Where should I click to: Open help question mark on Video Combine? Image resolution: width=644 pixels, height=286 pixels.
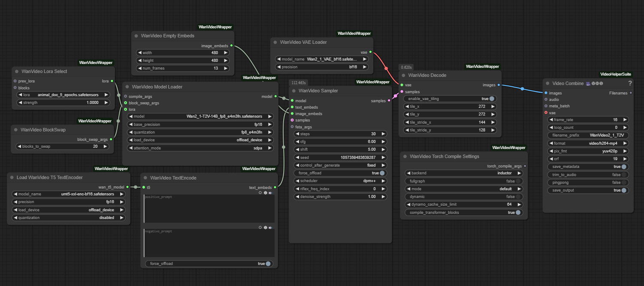click(630, 83)
